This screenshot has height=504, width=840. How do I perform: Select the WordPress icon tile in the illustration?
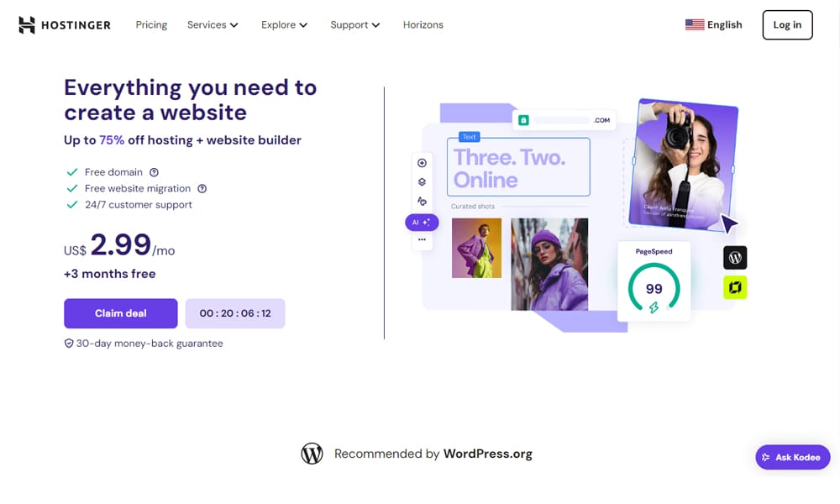click(735, 258)
